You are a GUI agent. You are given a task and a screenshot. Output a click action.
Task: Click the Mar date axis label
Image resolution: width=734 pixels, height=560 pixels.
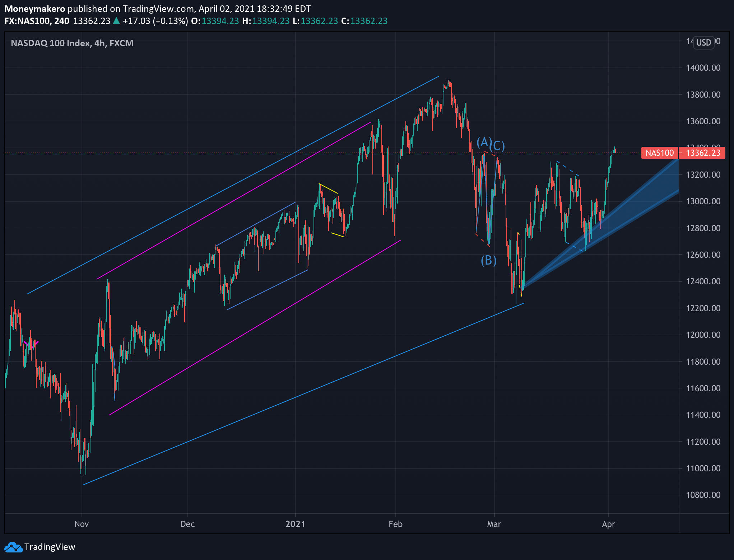(x=494, y=524)
